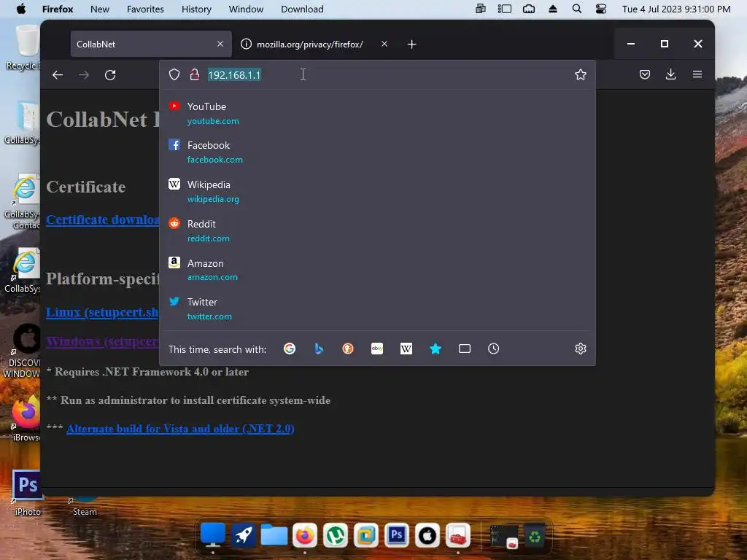The image size is (747, 560).
Task: Open the Download menu in menu bar
Action: (302, 9)
